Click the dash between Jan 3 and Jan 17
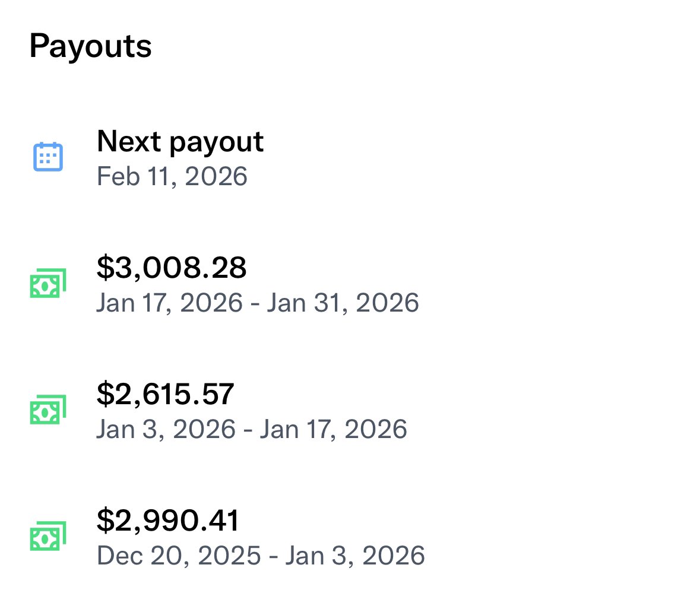The image size is (700, 606). 248,430
